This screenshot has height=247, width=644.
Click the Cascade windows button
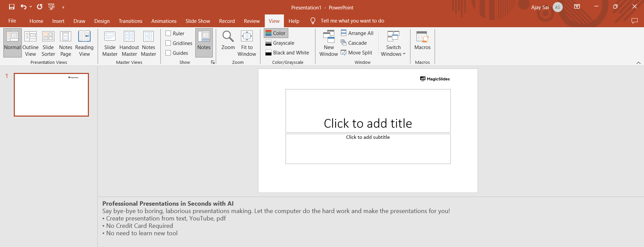tap(354, 43)
